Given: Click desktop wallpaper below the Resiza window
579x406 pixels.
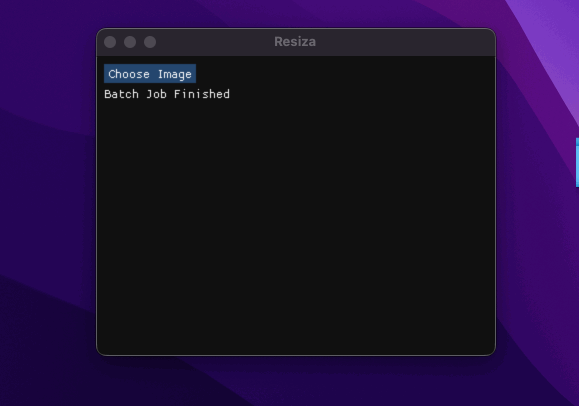Looking at the screenshot, I should pyautogui.click(x=295, y=382).
